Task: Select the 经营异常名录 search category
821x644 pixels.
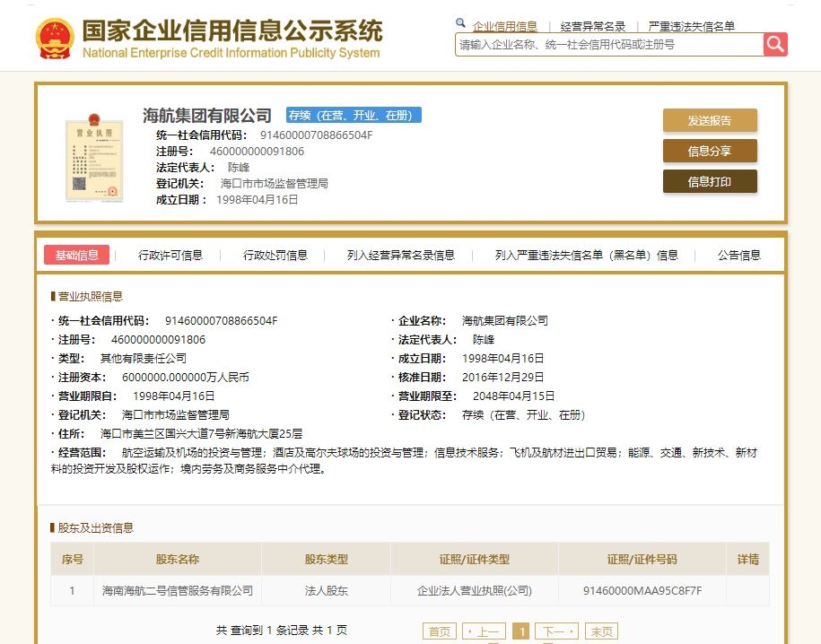Action: click(x=593, y=26)
